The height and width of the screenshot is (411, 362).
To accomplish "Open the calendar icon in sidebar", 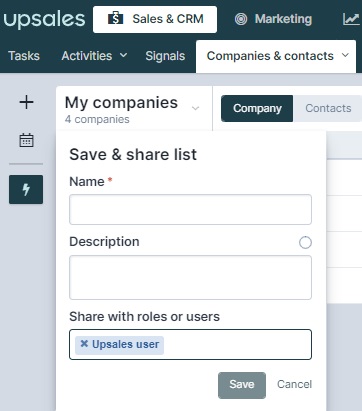I will tap(26, 140).
